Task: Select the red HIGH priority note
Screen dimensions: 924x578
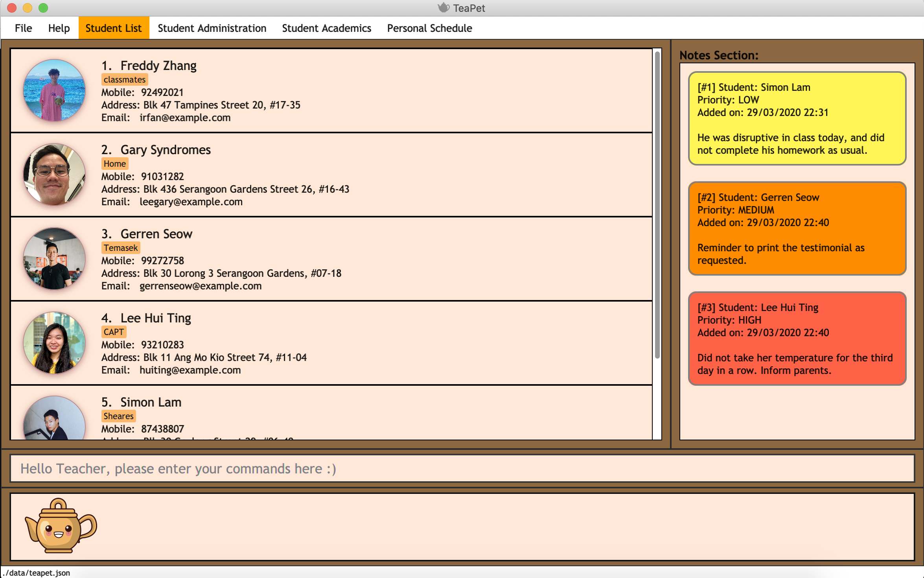Action: click(x=797, y=339)
